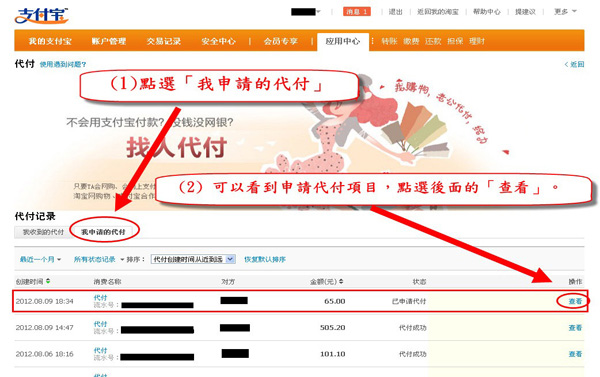Click the 状态 column header
The image size is (600, 377).
(x=419, y=282)
